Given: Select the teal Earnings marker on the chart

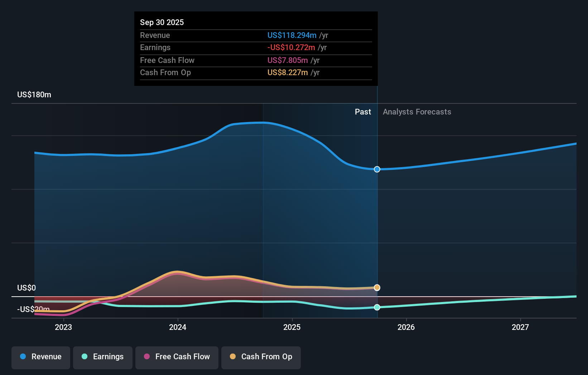Looking at the screenshot, I should tap(376, 307).
